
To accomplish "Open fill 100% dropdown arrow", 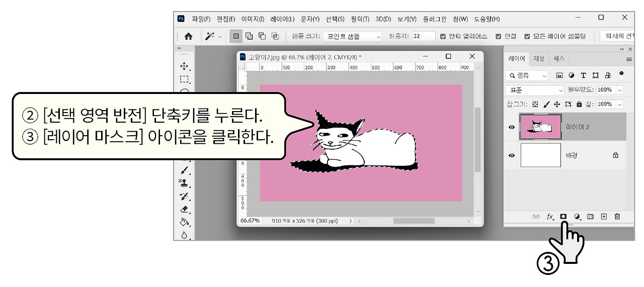I will [x=620, y=104].
